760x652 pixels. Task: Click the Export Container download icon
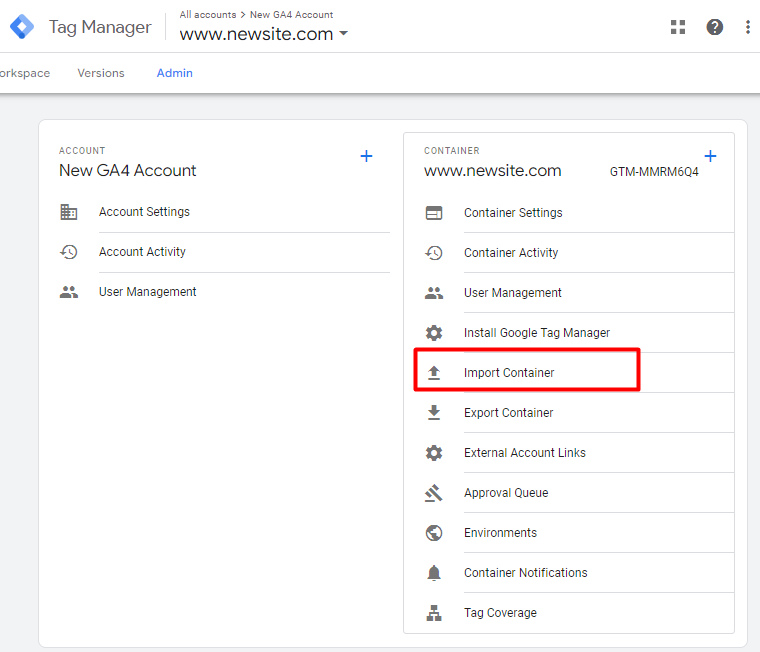434,413
